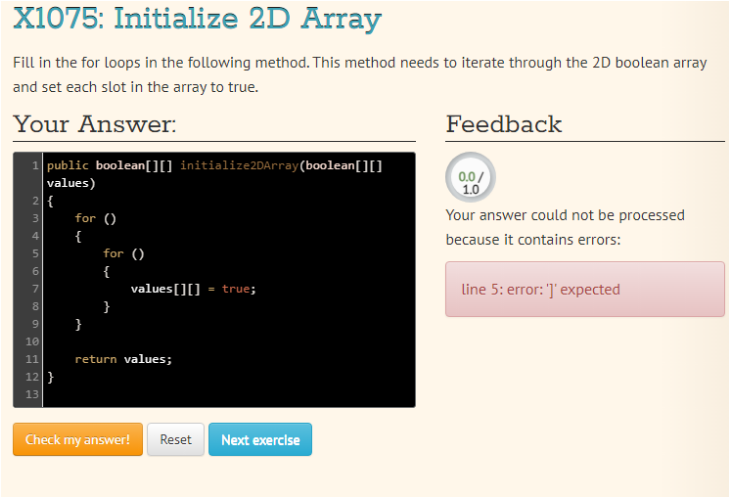This screenshot has height=497, width=731.
Task: Click the initialize2DArray method name
Action: pos(239,166)
